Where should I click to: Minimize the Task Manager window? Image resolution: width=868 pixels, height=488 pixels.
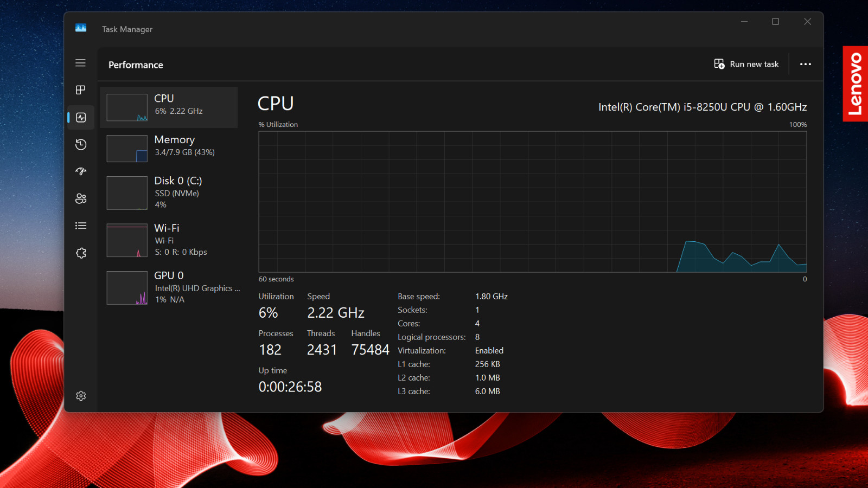744,22
